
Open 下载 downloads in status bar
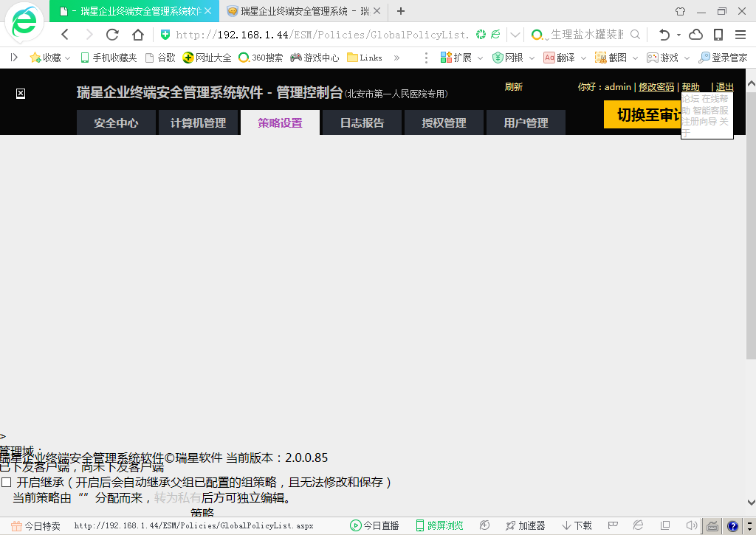(x=577, y=525)
